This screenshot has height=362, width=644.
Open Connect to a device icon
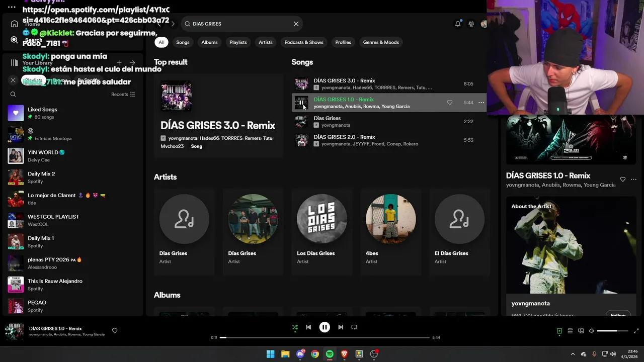click(x=581, y=331)
